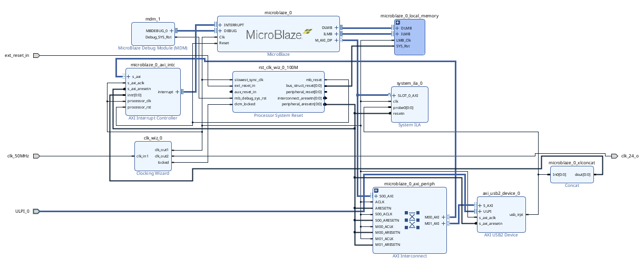This screenshot has height=268, width=644.
Task: Select the processor_clk pin on axi_intc
Action: (139, 101)
